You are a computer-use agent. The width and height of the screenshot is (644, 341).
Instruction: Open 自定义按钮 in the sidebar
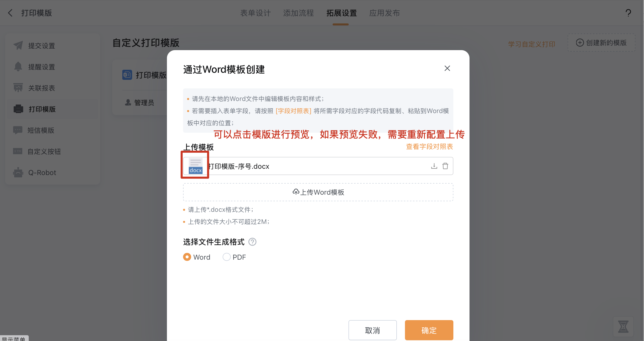[x=52, y=151]
